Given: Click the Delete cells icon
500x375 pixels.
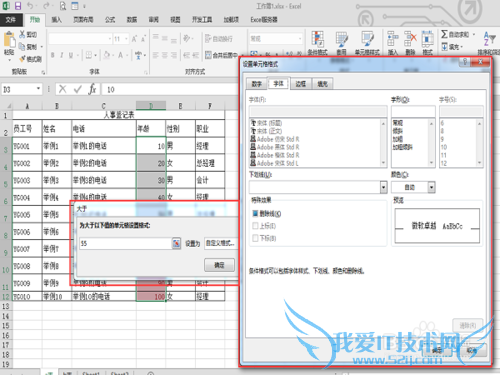Looking at the screenshot, I should coord(410,39).
